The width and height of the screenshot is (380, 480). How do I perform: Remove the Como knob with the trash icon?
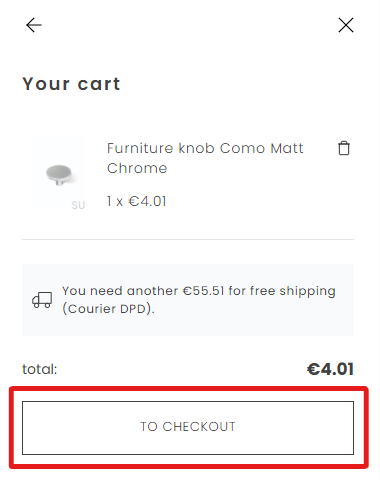tap(344, 148)
